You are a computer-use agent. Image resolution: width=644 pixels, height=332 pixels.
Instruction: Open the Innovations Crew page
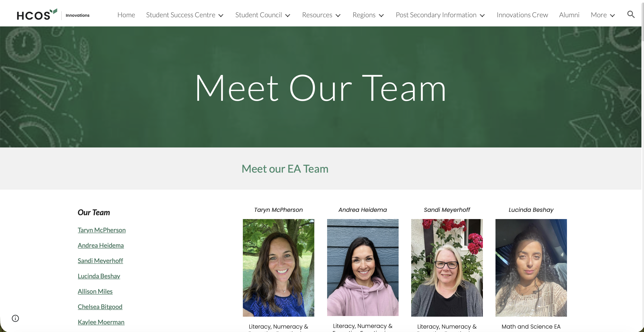pos(522,15)
